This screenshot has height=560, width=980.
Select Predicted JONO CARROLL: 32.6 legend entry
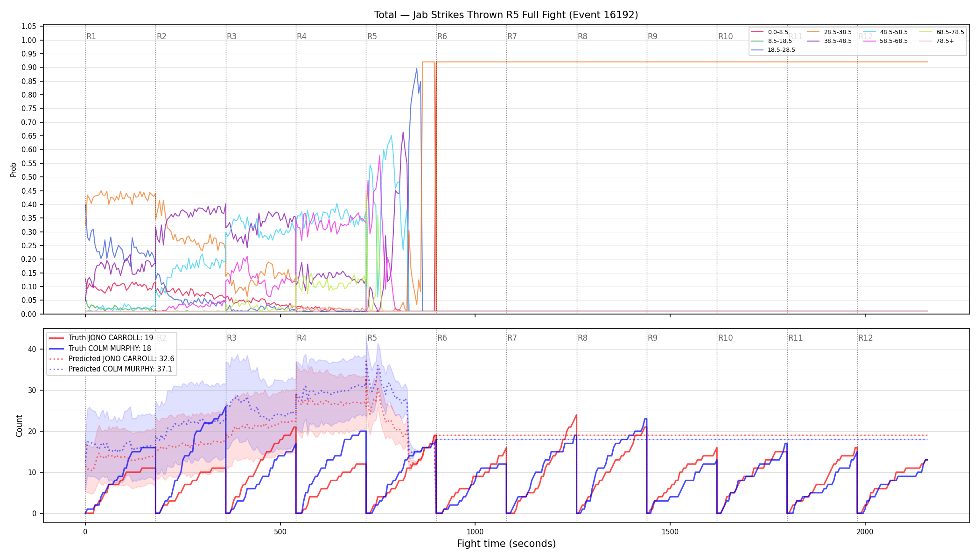(x=112, y=358)
